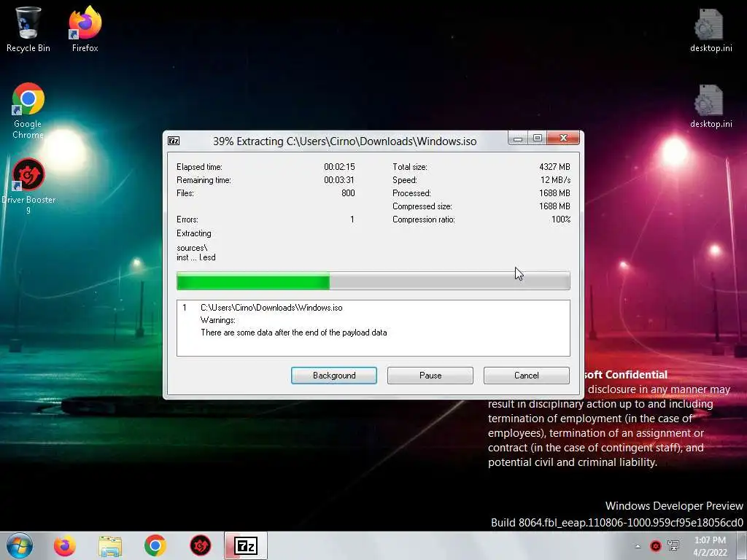Open the Windows Start menu orb
Image resolution: width=747 pixels, height=560 pixels.
click(19, 545)
